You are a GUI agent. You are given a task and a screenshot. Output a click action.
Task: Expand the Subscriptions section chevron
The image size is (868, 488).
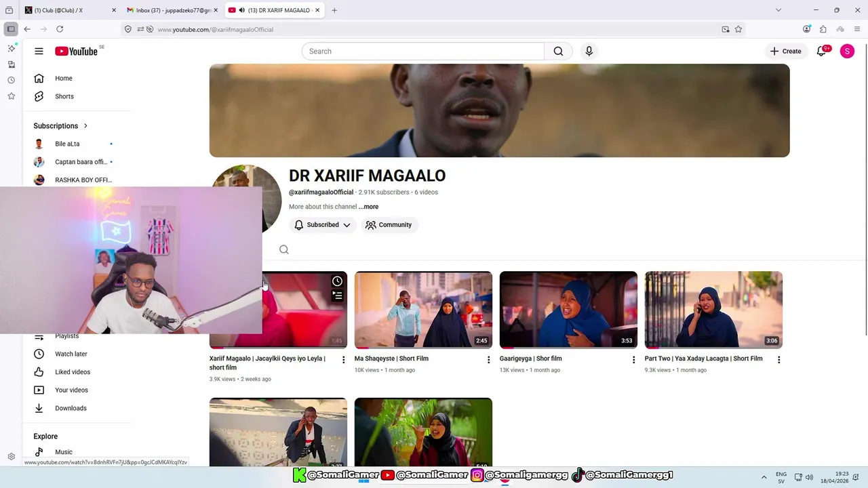(x=85, y=126)
